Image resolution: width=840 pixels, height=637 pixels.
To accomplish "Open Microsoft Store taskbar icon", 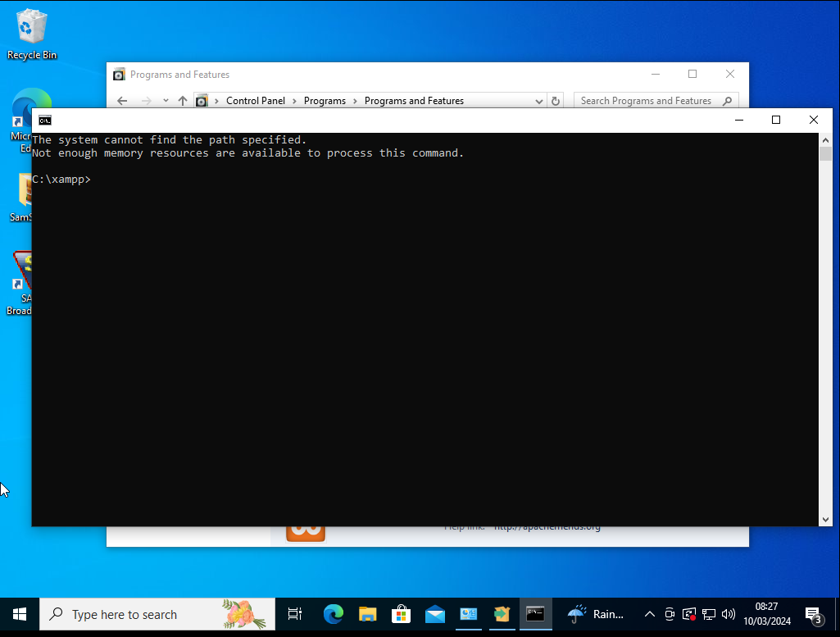I will pyautogui.click(x=401, y=614).
